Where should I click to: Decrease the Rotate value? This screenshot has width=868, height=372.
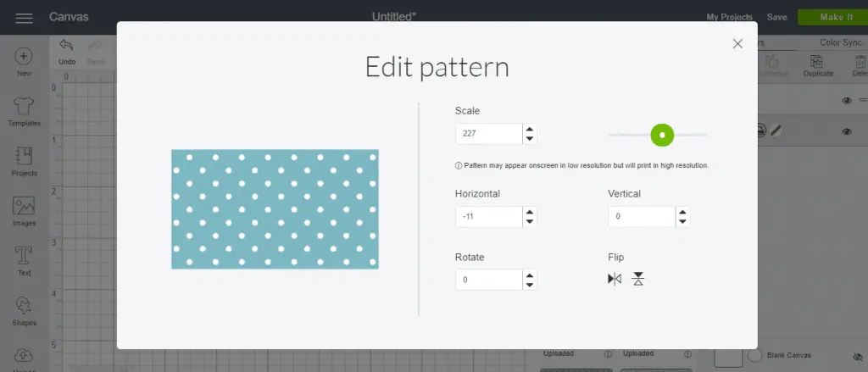tap(530, 285)
